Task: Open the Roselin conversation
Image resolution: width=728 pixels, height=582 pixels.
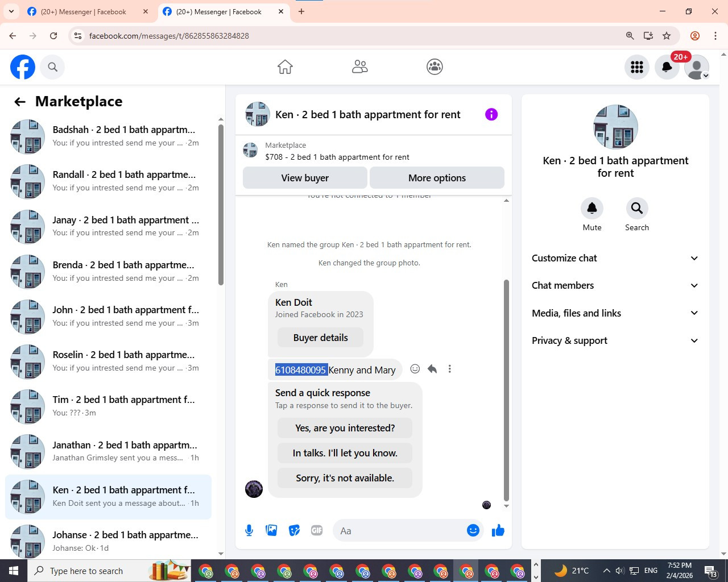Action: pos(108,361)
